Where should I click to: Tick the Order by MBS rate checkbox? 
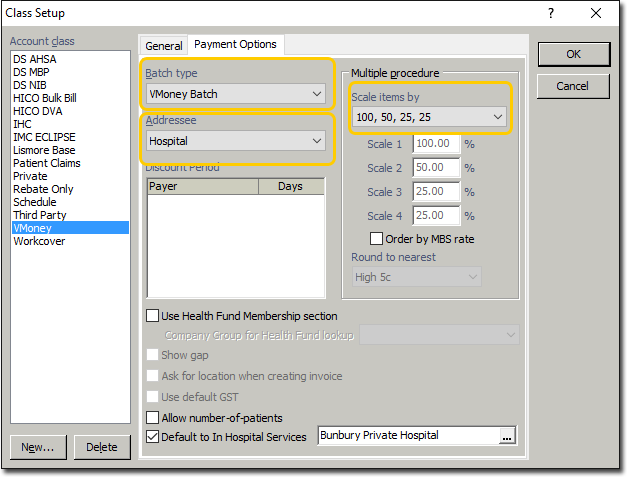pyautogui.click(x=377, y=238)
